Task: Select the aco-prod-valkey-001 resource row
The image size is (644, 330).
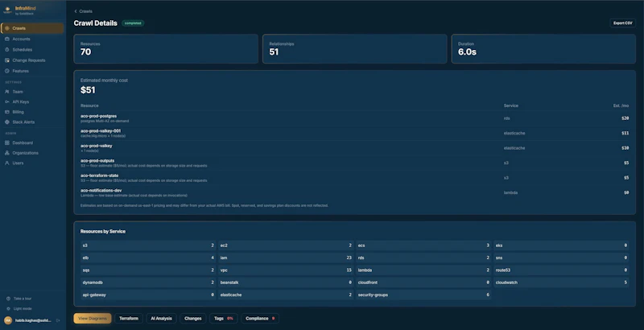Action: click(355, 133)
